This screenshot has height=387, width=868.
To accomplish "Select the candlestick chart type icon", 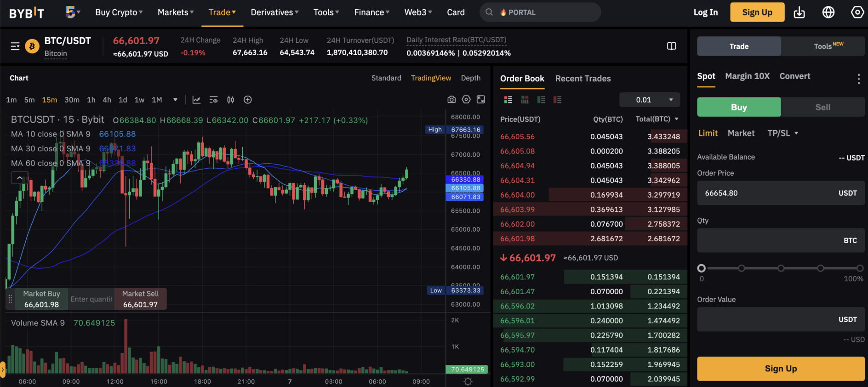I will pos(230,100).
